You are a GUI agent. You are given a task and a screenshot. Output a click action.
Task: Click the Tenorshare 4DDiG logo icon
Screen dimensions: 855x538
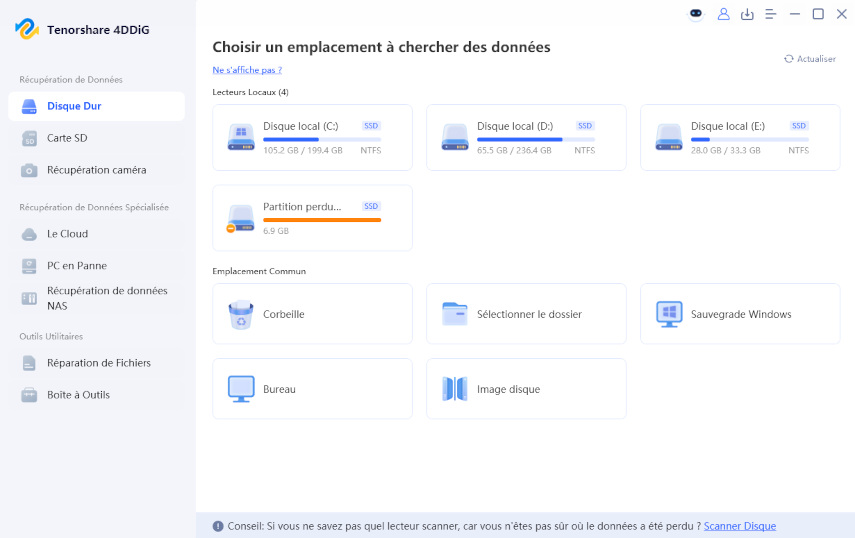pos(27,29)
